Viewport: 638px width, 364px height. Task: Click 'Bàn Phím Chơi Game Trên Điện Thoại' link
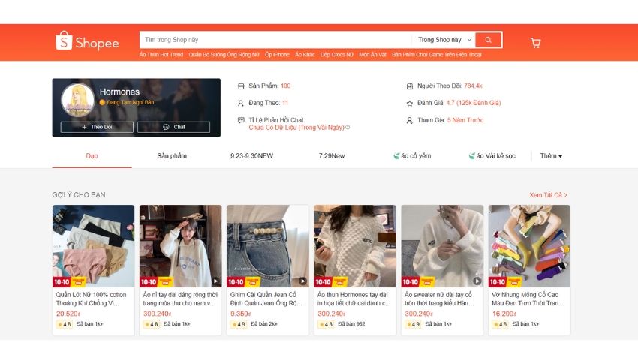point(437,55)
